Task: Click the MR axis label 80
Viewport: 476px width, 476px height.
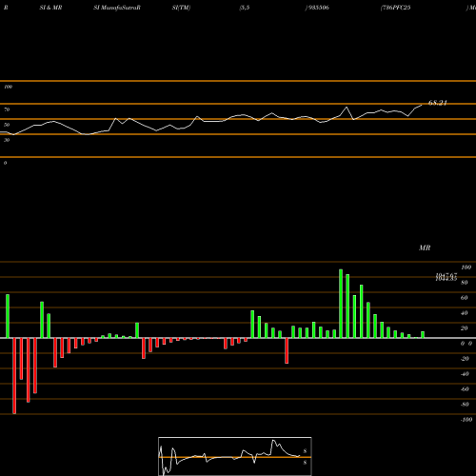Action: pos(465,283)
